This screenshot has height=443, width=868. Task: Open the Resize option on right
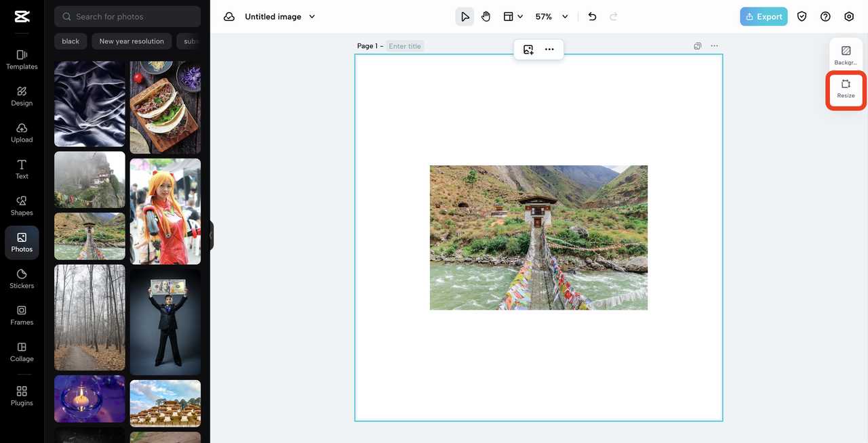point(846,89)
